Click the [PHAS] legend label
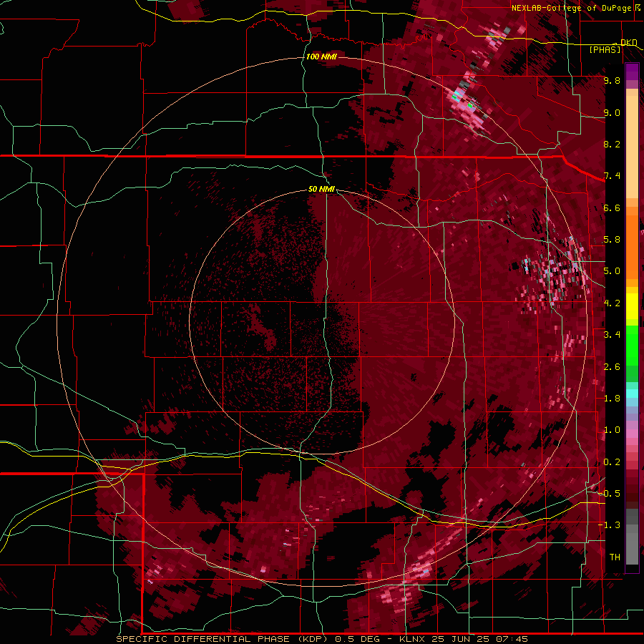This screenshot has width=644, height=644. pos(605,50)
